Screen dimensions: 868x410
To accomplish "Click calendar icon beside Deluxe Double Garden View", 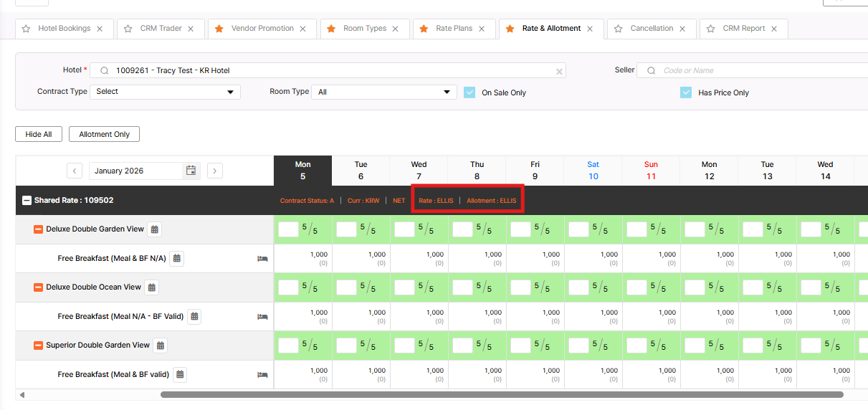I will click(156, 229).
